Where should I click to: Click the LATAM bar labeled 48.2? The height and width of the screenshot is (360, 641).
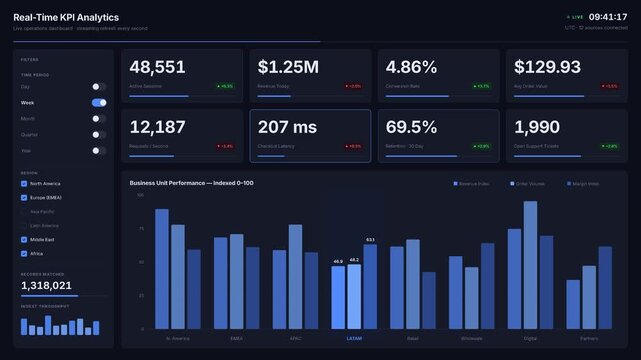click(354, 297)
